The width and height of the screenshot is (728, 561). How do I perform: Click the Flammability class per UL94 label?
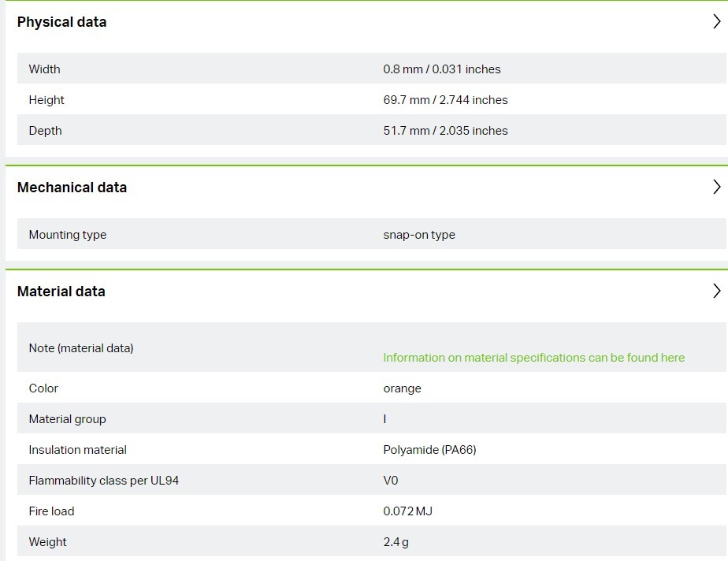pyautogui.click(x=103, y=481)
